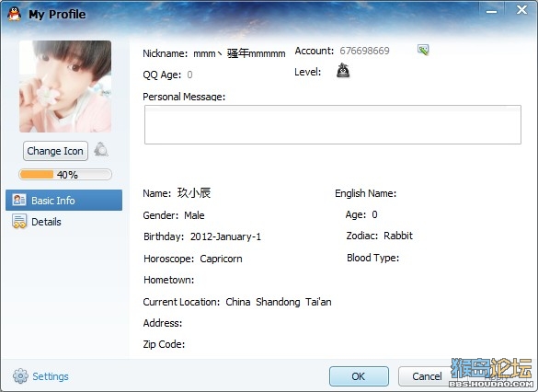Click the Personal Message text box
The image size is (538, 392).
333,124
